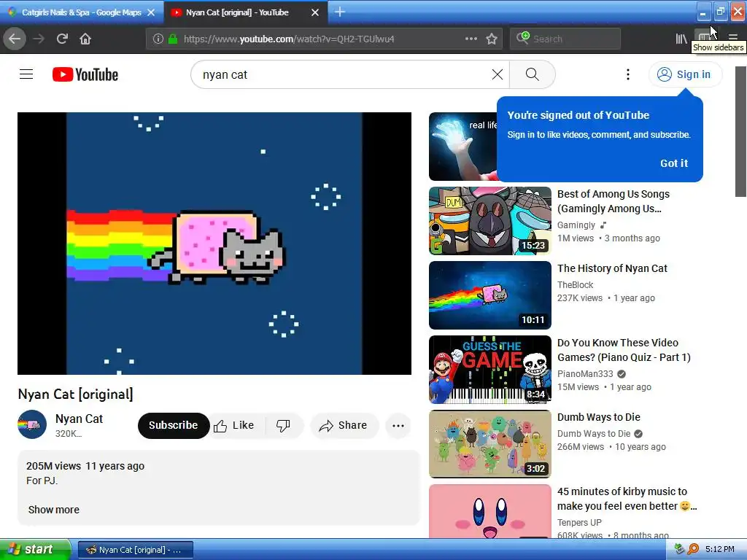The image size is (747, 560).
Task: Click the page vertical scrollbar
Action: pyautogui.click(x=740, y=131)
